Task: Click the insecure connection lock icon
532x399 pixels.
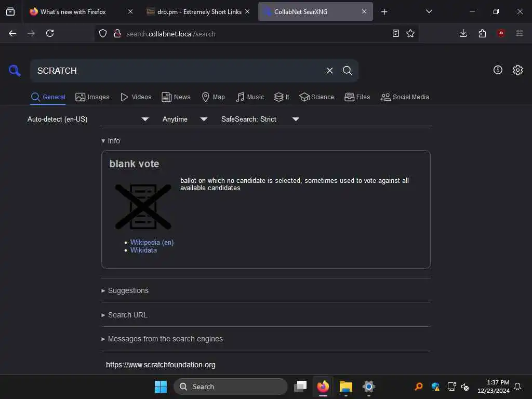Action: tap(117, 33)
